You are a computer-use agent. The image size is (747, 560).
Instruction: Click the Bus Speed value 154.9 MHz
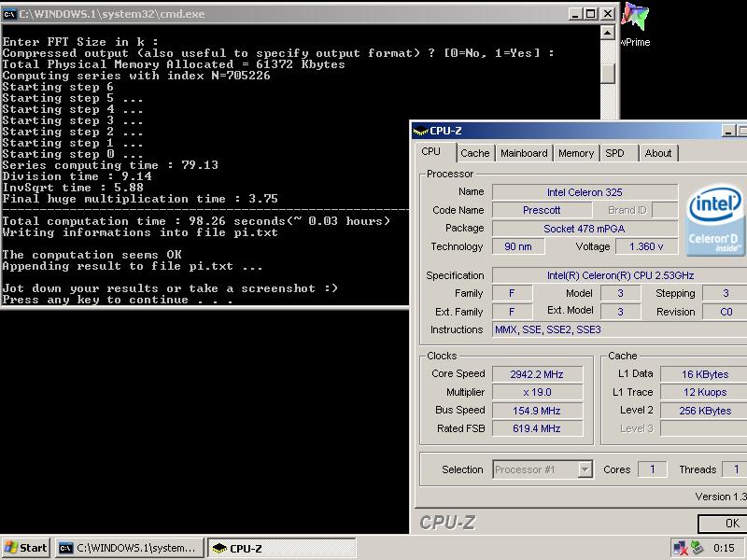(x=537, y=411)
